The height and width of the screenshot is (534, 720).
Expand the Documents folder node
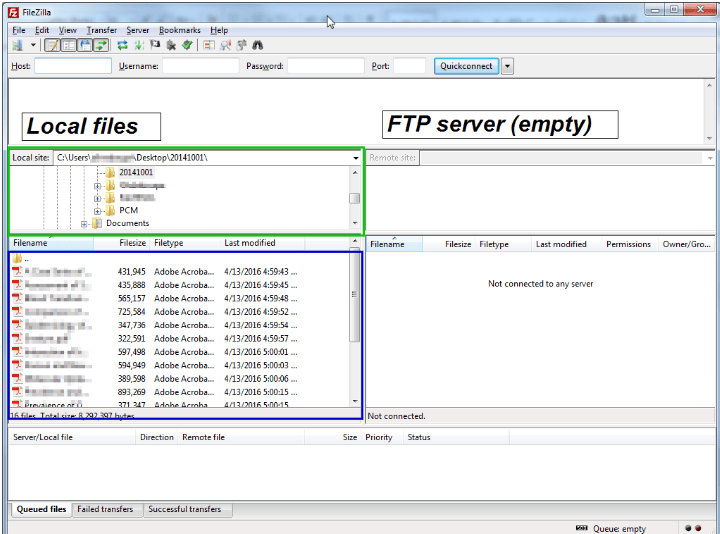tap(84, 224)
